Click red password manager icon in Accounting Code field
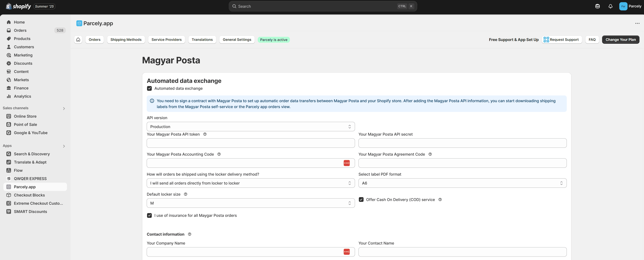This screenshot has height=260, width=644. (347, 163)
